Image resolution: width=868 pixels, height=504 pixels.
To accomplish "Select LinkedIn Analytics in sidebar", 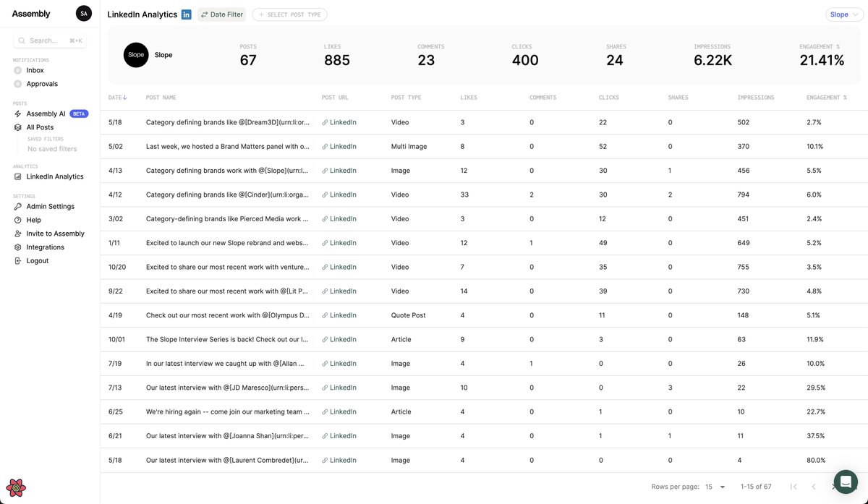I will click(55, 176).
